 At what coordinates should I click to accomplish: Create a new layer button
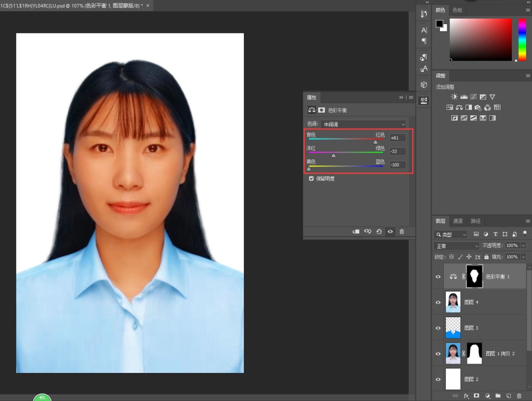pos(508,396)
